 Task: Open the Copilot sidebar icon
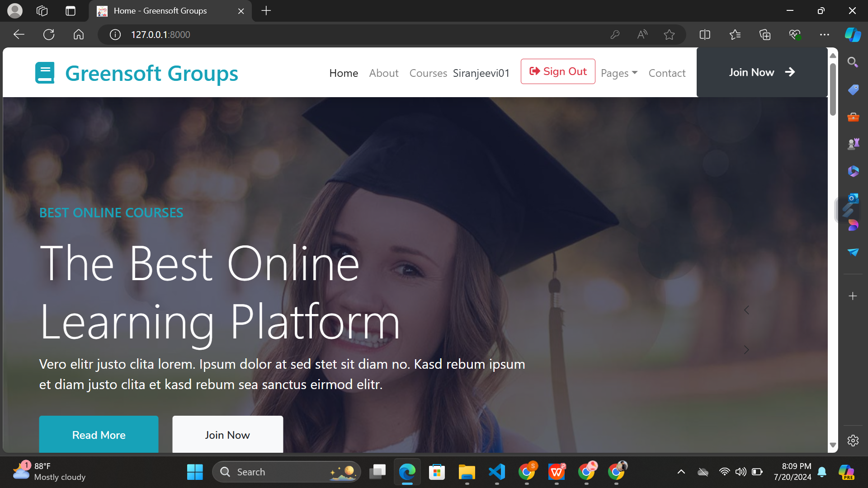(x=853, y=34)
